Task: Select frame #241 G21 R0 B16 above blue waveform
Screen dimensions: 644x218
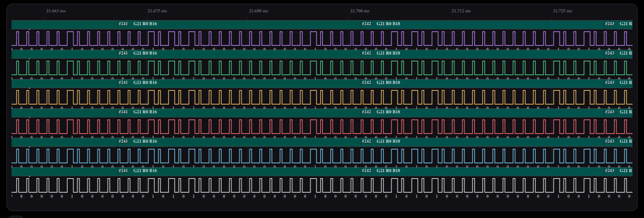Action: click(x=239, y=141)
